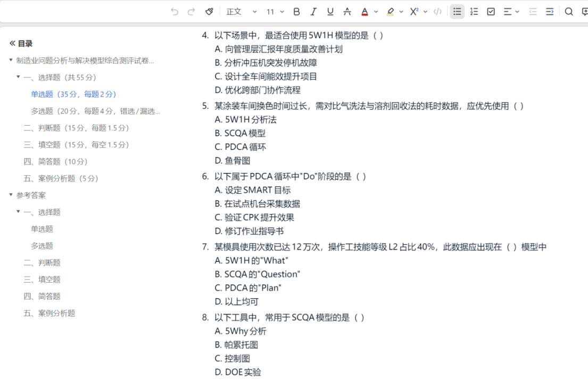Click option D. 优化跨部门协作流程
588x387 pixels.
point(258,90)
